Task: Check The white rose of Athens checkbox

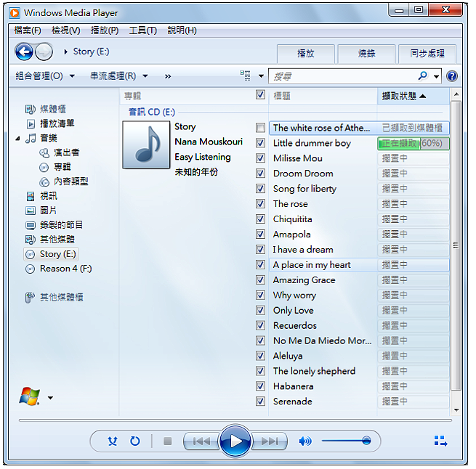Action: click(x=260, y=128)
